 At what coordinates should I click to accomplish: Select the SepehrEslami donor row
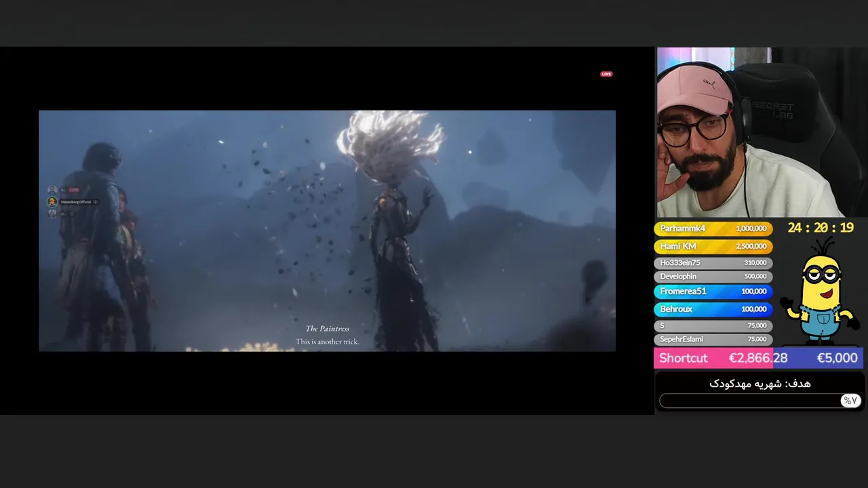(713, 340)
